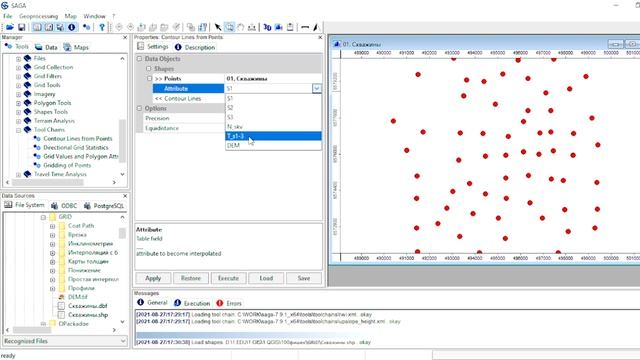Open the File menu
Screen dimensions: 640x360
(8, 16)
